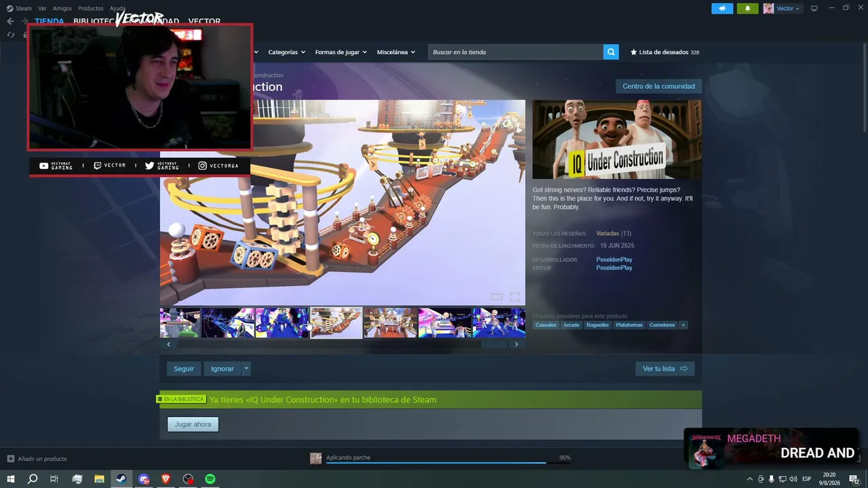868x488 pixels.
Task: Expand the Categorías dropdown
Action: point(287,52)
